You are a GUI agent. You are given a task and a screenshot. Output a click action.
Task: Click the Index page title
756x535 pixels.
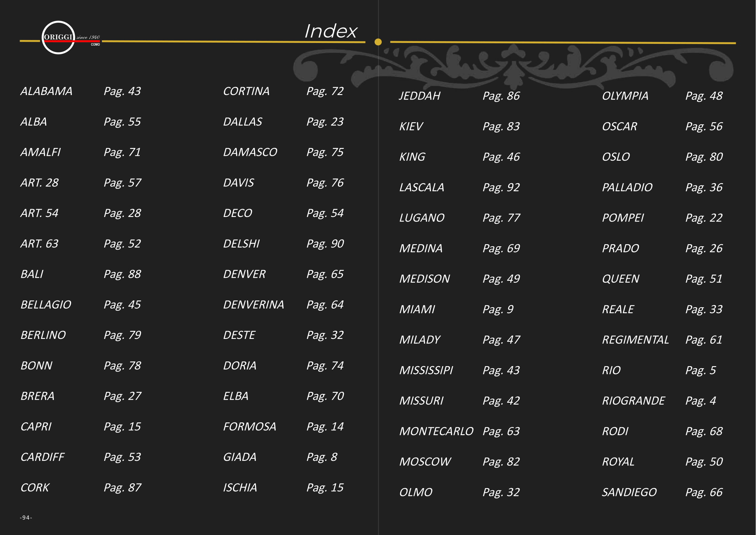point(330,31)
